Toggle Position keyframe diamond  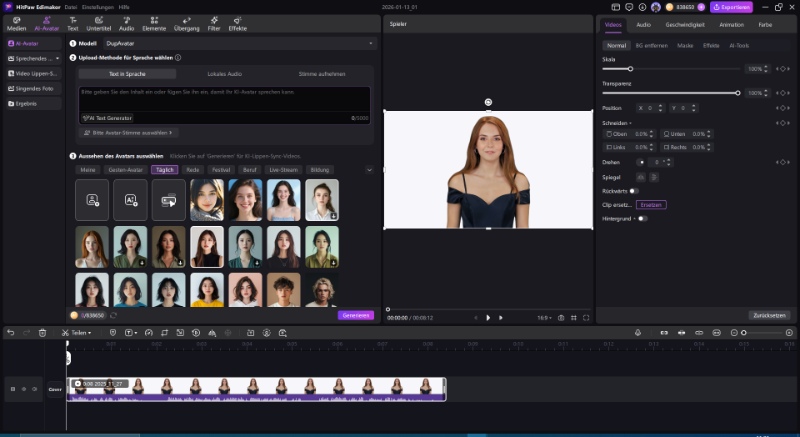click(783, 108)
